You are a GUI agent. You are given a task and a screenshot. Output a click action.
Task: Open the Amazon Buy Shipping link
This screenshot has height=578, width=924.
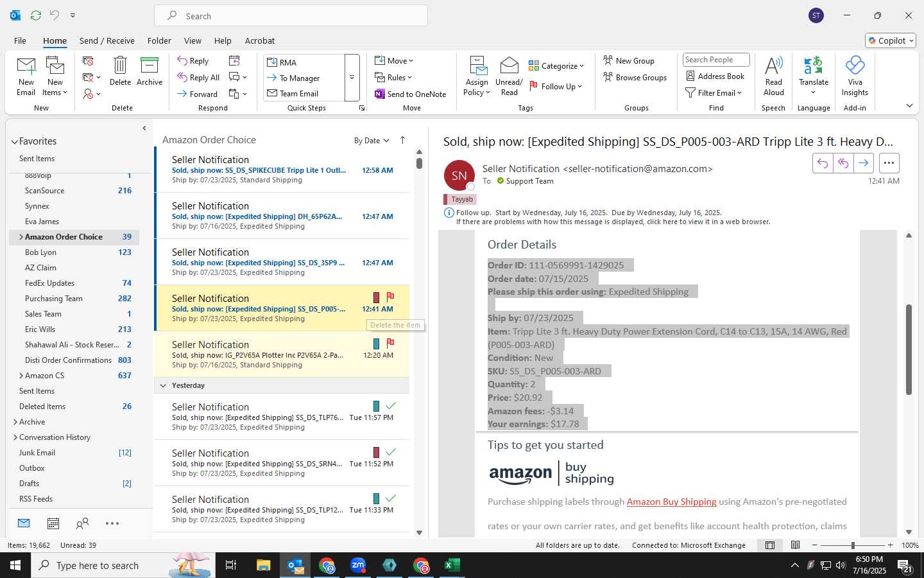pos(671,502)
